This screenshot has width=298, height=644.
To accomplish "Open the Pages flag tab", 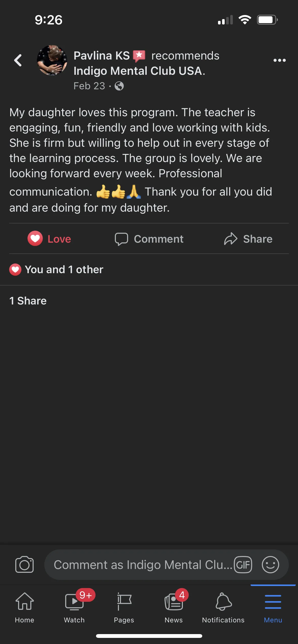I will pos(124,608).
